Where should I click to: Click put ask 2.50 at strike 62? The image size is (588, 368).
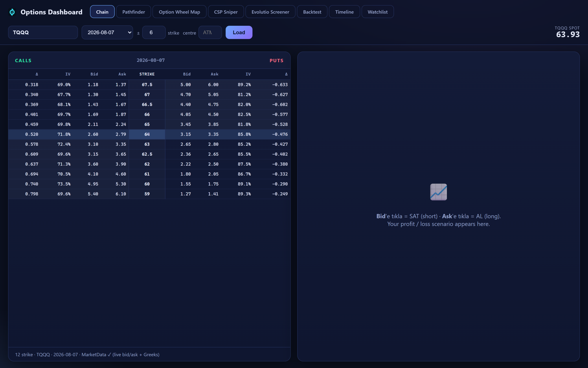213,164
